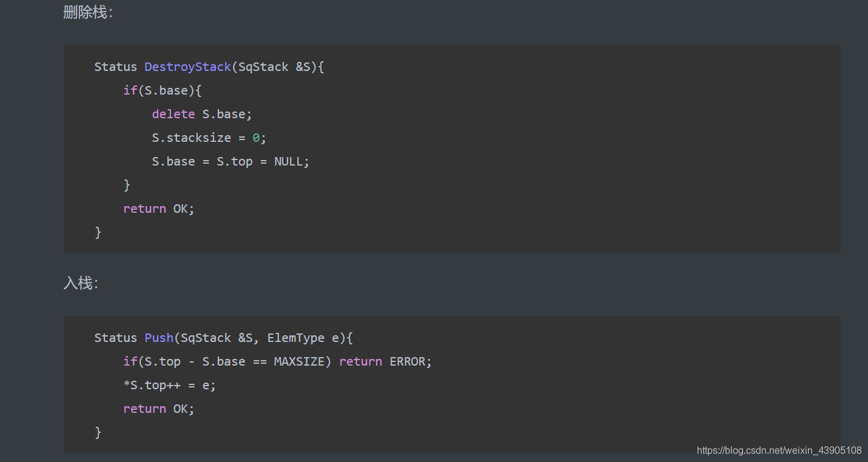Click the 删除栈 heading text

pos(87,12)
